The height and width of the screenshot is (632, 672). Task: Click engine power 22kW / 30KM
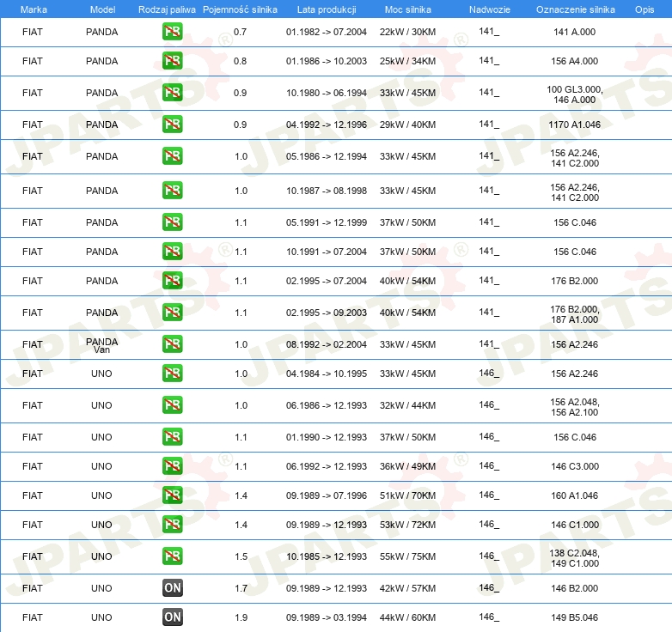click(x=407, y=32)
